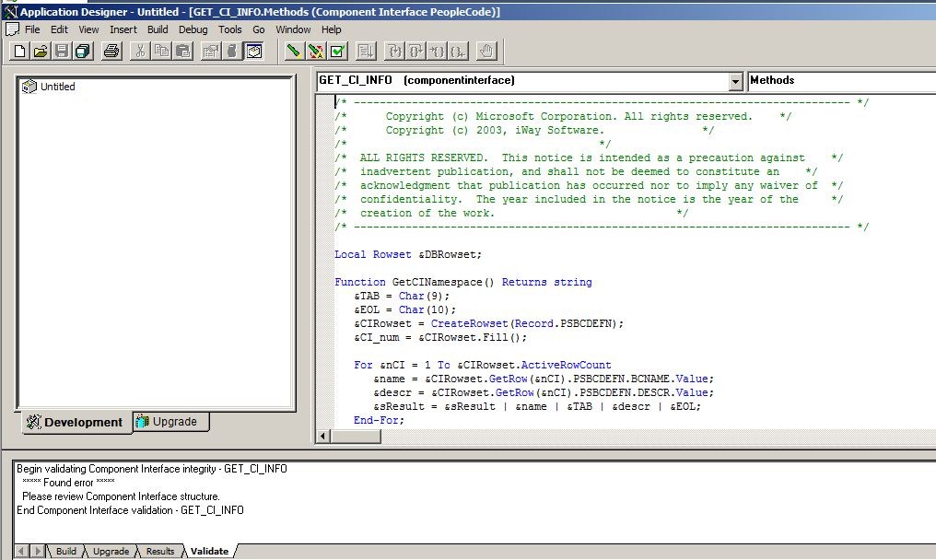Select the Build output tab
936x560 pixels.
tap(65, 551)
